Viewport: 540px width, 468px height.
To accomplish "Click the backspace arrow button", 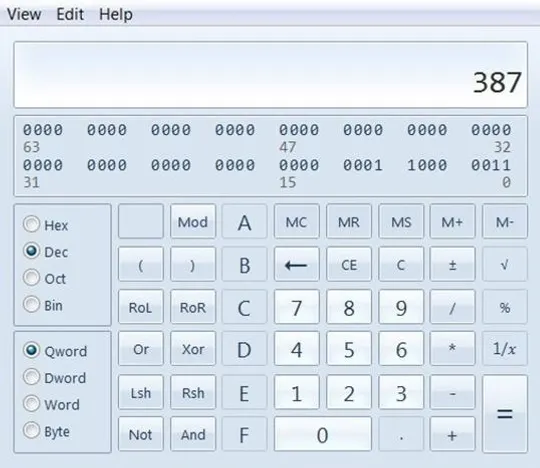I will 297,264.
